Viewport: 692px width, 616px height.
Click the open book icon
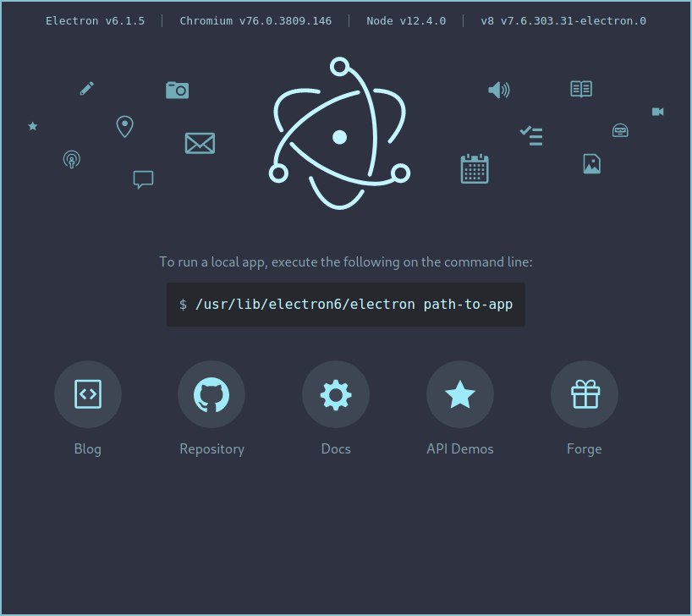tap(581, 89)
